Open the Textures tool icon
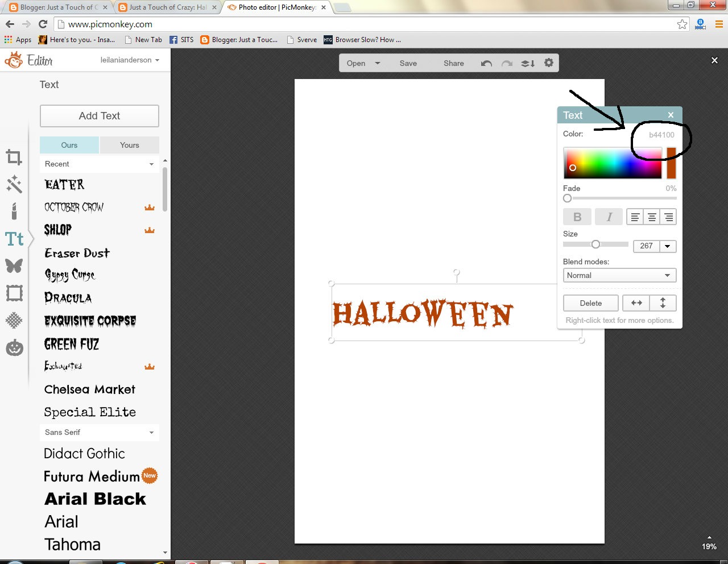 point(14,320)
